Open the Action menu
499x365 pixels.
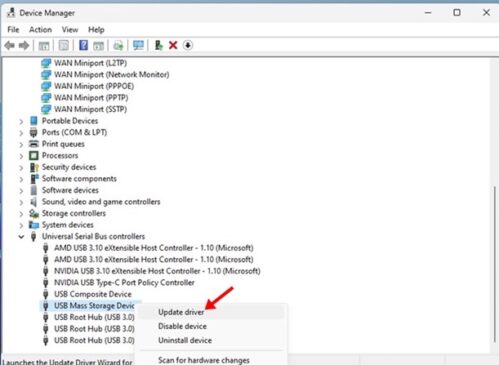[40, 30]
